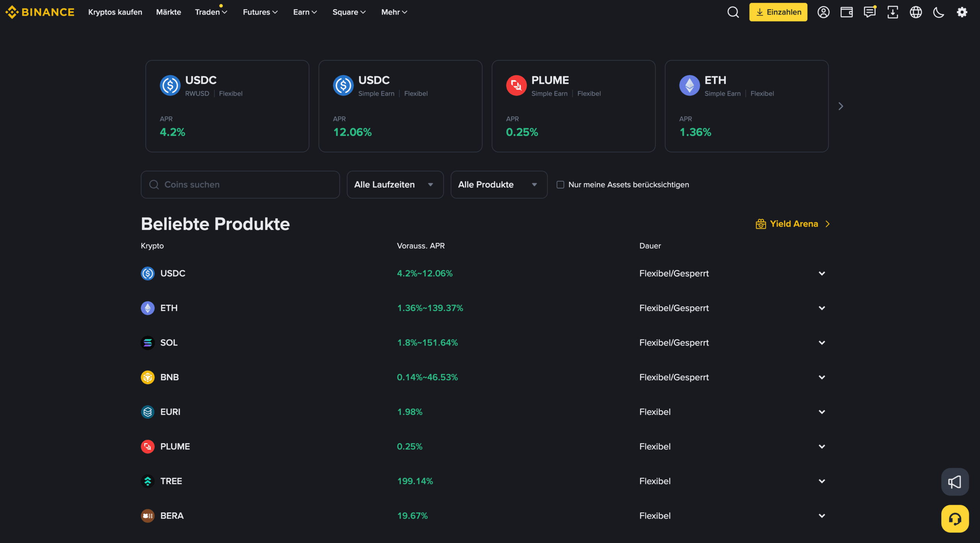Click the Einzahlen deposit button

pos(778,12)
